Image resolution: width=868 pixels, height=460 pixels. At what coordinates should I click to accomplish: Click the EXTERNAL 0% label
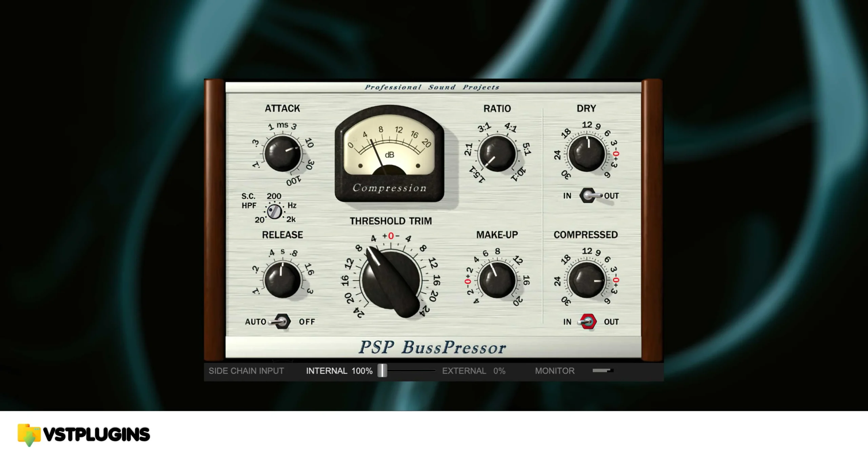(474, 371)
